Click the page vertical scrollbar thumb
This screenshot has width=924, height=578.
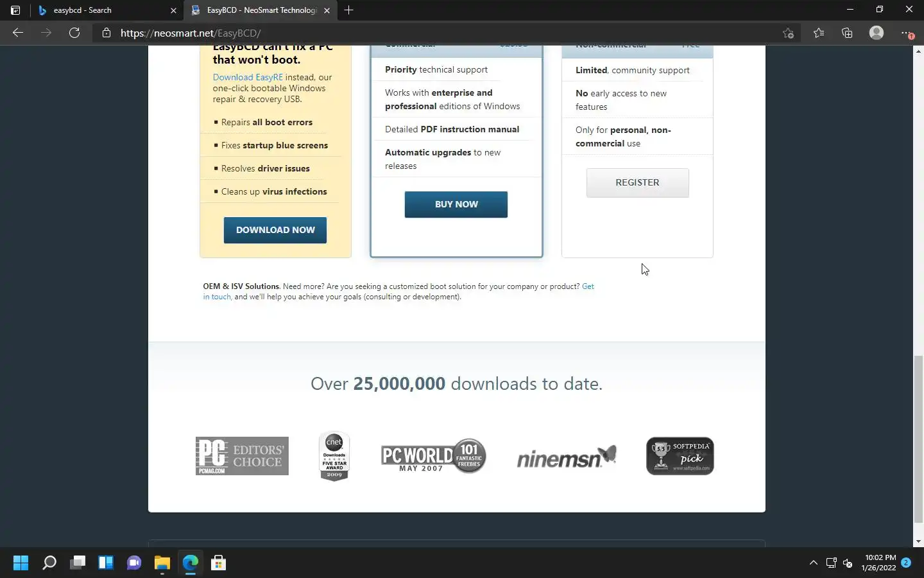coord(918,439)
